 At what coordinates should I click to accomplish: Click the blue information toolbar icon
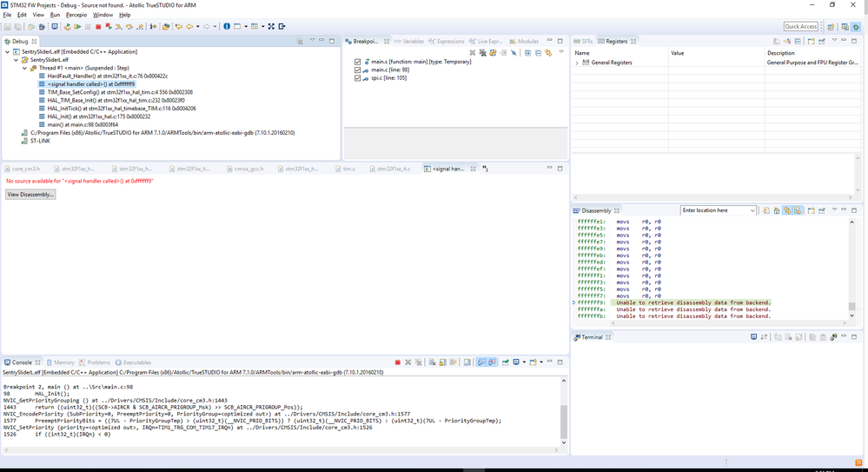coord(227,27)
